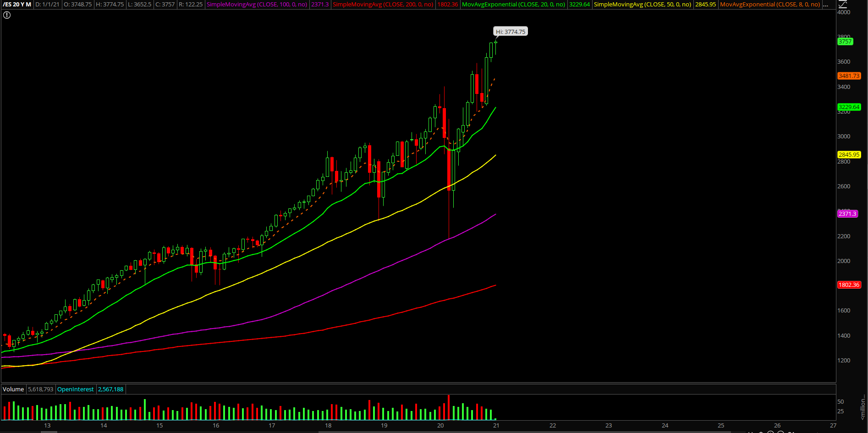Viewport: 868px width, 433px height.
Task: Select the SimpleMovingAvg 200 study label
Action: [383, 4]
